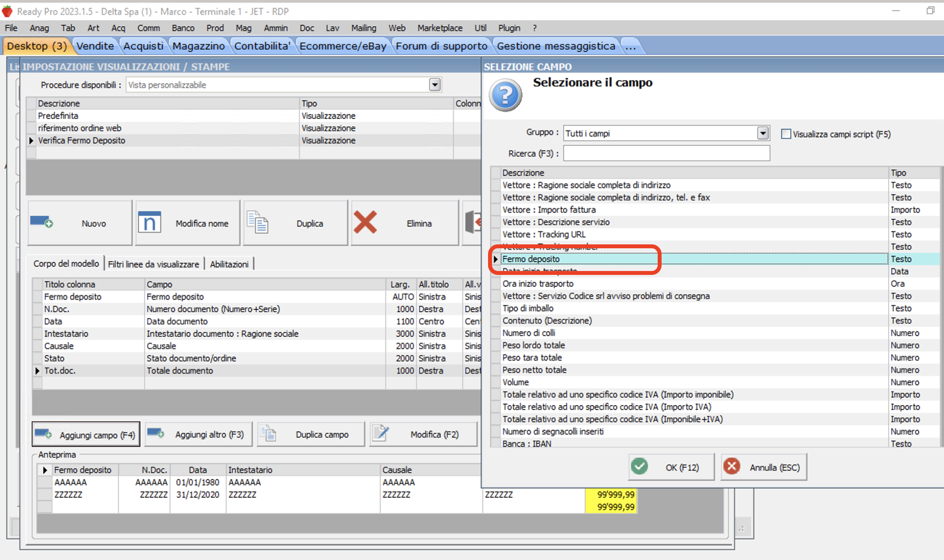The image size is (944, 560).
Task: Open the Marketplace menu
Action: pyautogui.click(x=439, y=28)
